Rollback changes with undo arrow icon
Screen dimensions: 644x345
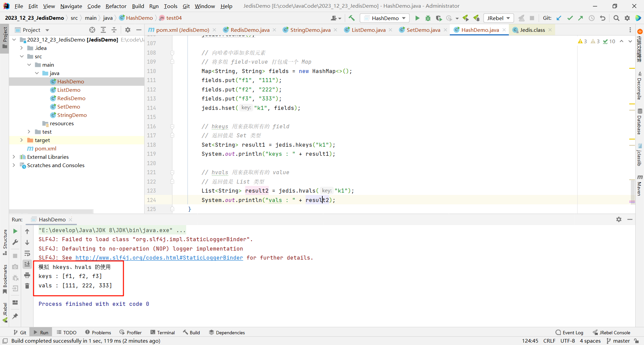pos(603,18)
